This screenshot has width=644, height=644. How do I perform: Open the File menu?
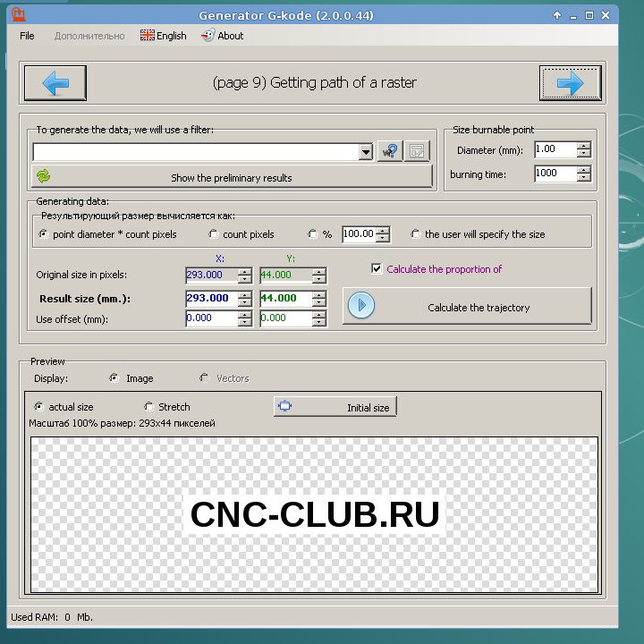tap(27, 36)
